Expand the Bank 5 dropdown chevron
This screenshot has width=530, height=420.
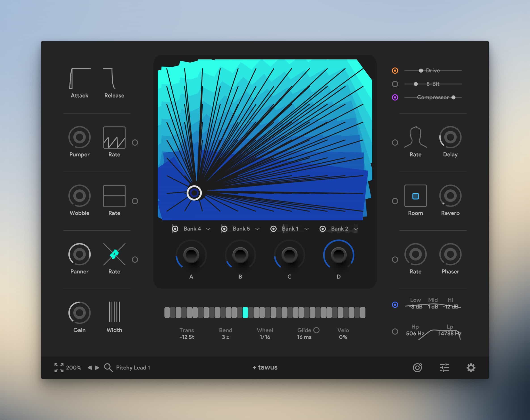[x=257, y=229]
